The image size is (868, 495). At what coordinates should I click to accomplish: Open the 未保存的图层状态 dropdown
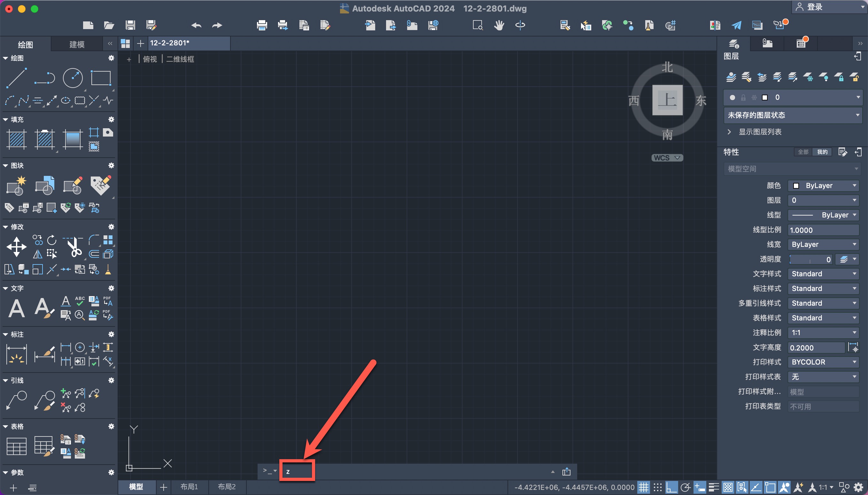pyautogui.click(x=793, y=115)
